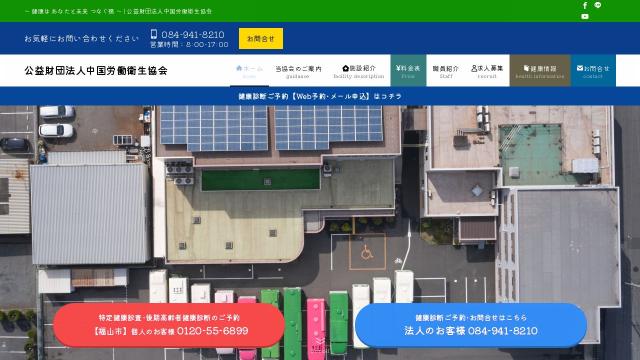Click the aerial building hero image
Screen dimensions: 640x360
click(320, 204)
